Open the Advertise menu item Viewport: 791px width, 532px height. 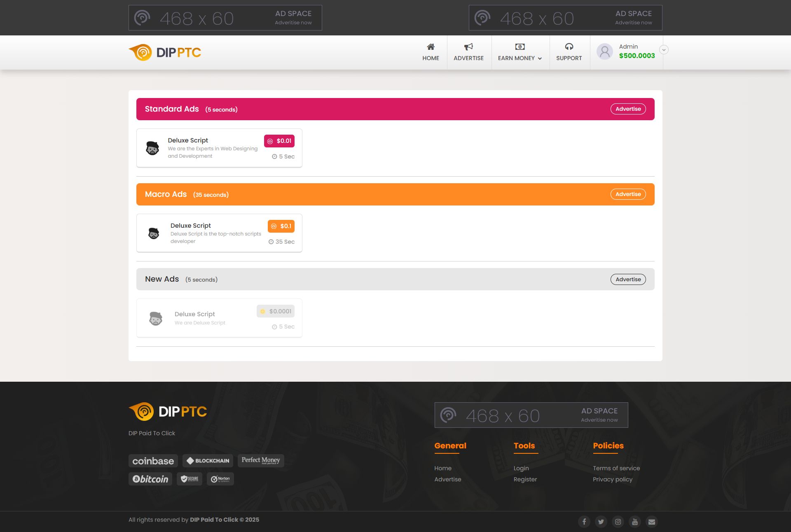pyautogui.click(x=468, y=52)
